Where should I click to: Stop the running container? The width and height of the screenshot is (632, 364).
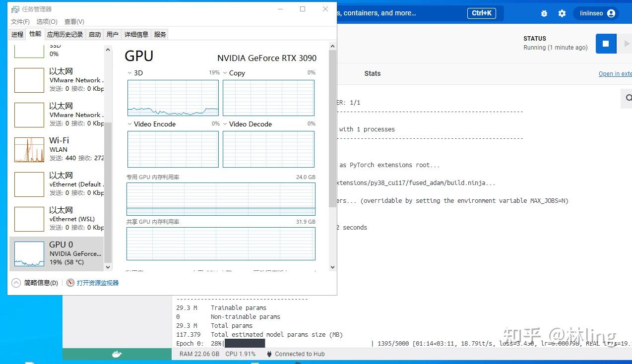coord(606,44)
